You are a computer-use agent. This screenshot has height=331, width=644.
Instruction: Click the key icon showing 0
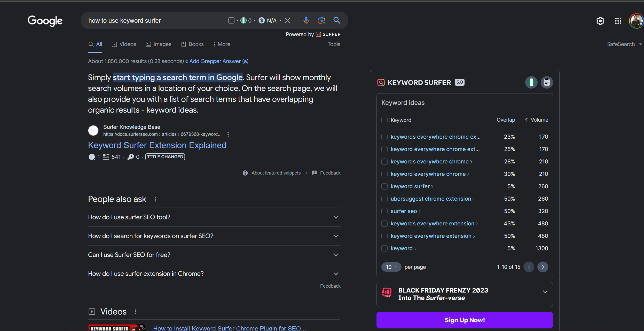[131, 157]
